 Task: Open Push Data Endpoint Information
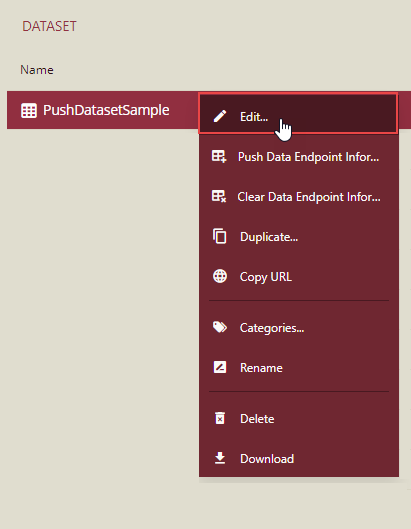pos(298,157)
